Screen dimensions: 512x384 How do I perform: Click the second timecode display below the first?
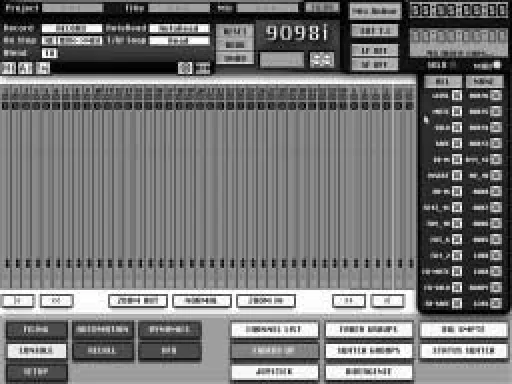(459, 36)
